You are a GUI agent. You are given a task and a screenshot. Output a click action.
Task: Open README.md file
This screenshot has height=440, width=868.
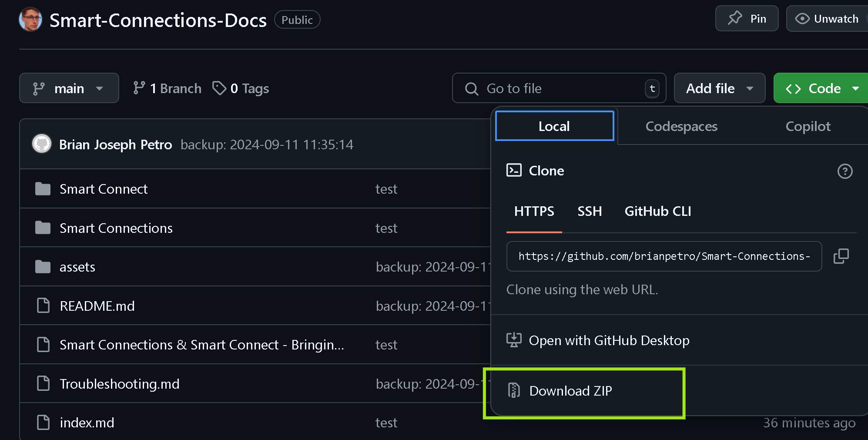[97, 306]
